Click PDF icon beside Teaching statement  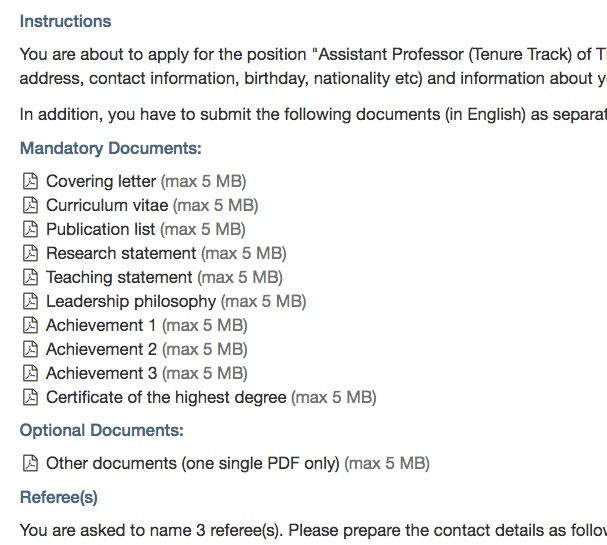pyautogui.click(x=30, y=277)
